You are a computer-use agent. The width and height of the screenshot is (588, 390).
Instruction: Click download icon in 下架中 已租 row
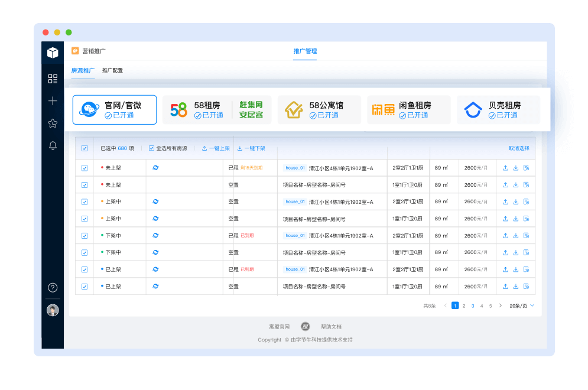[516, 236]
